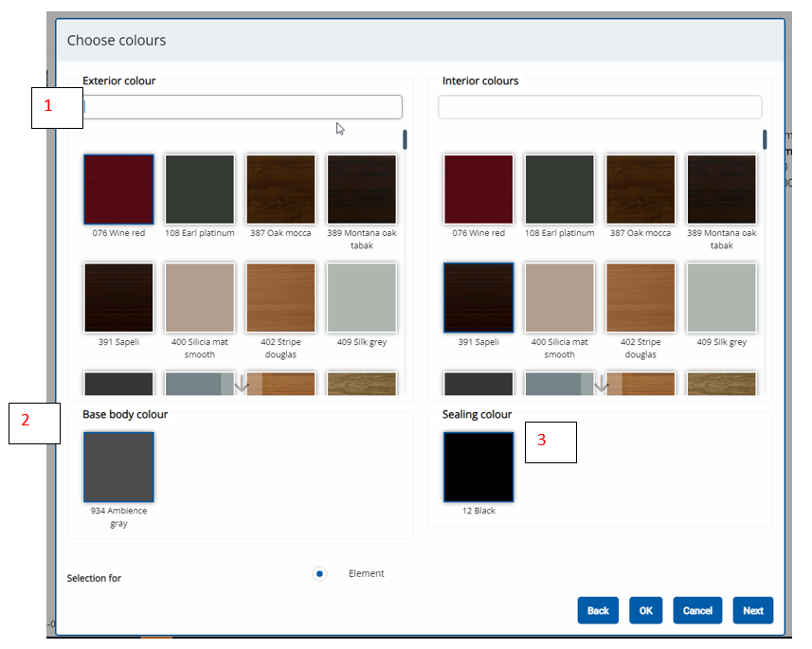Click the Interior colours search field
This screenshot has height=649, width=812.
[599, 107]
